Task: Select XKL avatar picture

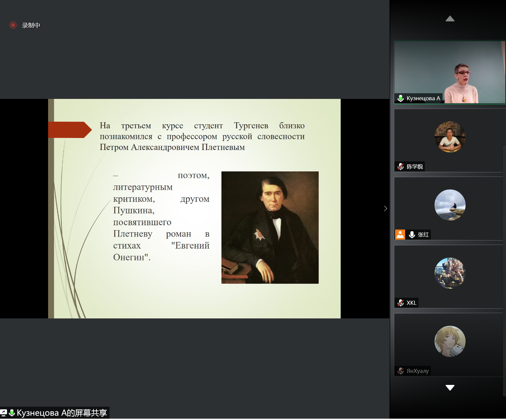Action: 450,273
